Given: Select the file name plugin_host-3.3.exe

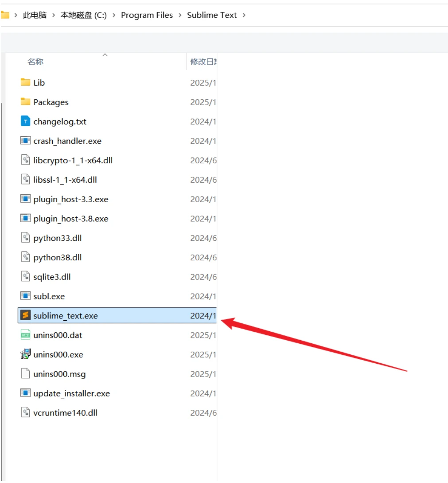Looking at the screenshot, I should tap(71, 199).
